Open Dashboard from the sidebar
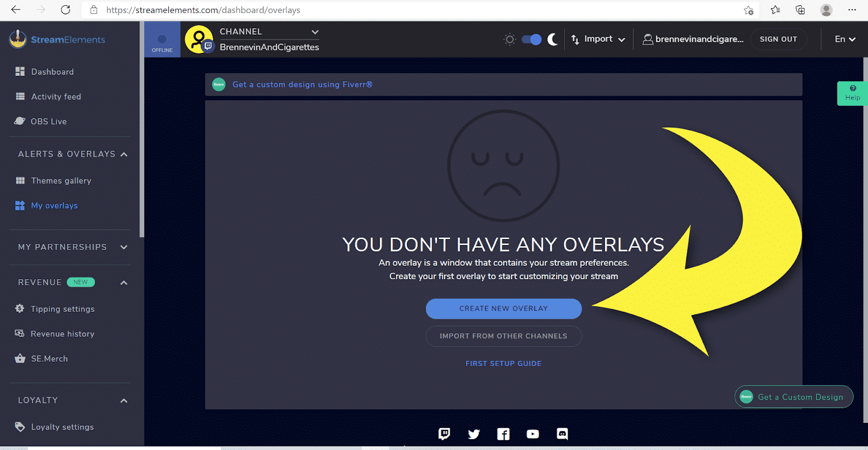 pos(52,72)
